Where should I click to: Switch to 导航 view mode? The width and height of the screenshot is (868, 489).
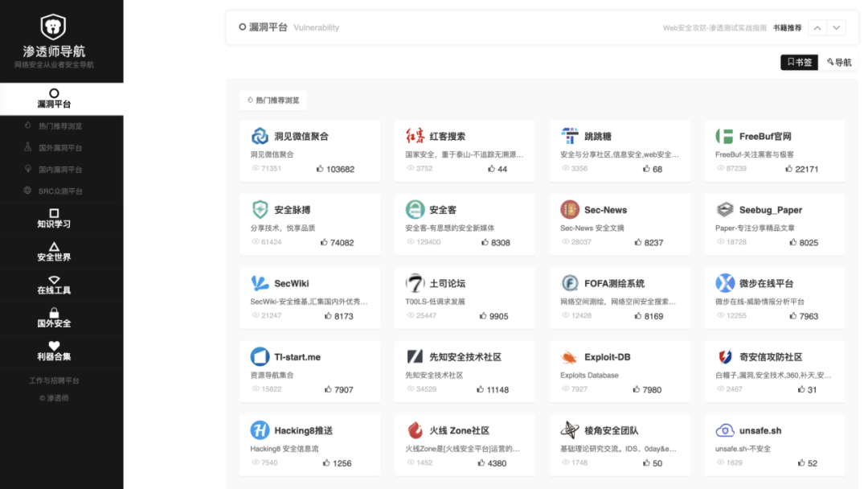[x=838, y=62]
